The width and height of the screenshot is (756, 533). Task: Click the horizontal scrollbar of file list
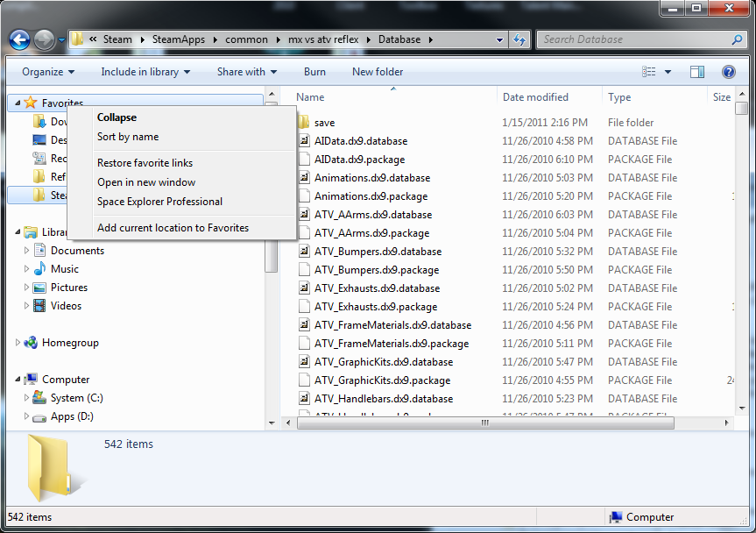pos(484,422)
